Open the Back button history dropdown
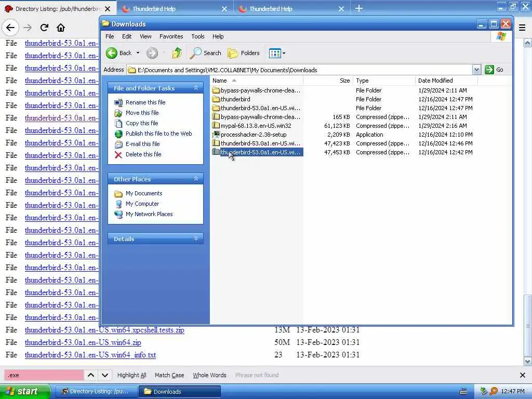The width and height of the screenshot is (532, 399). pos(138,53)
